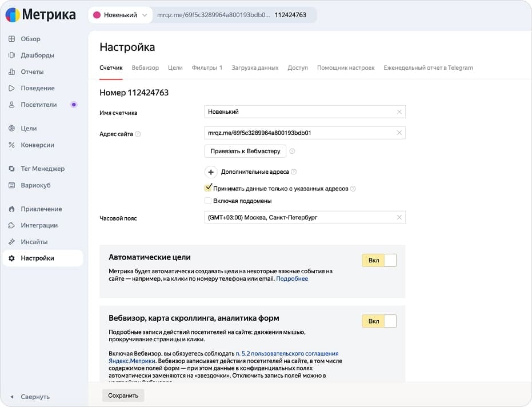The height and width of the screenshot is (407, 532).
Task: Open the Цели settings tab
Action: [x=175, y=67]
